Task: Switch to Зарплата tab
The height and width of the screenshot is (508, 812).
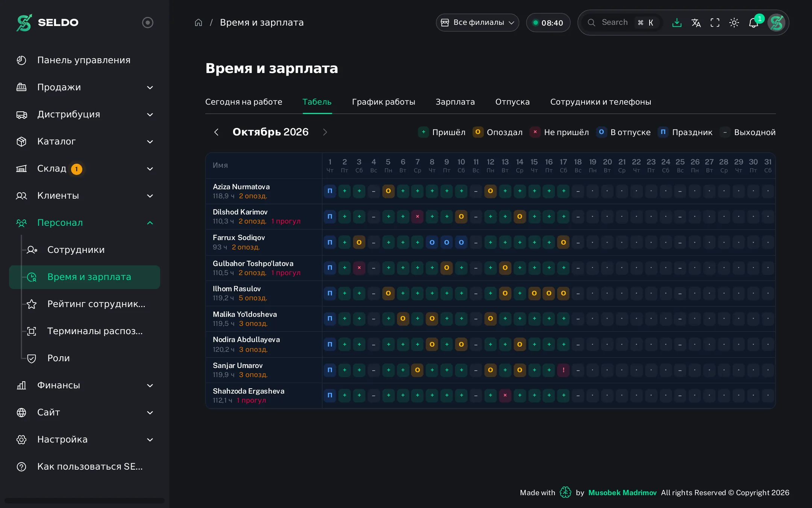Action: 455,102
